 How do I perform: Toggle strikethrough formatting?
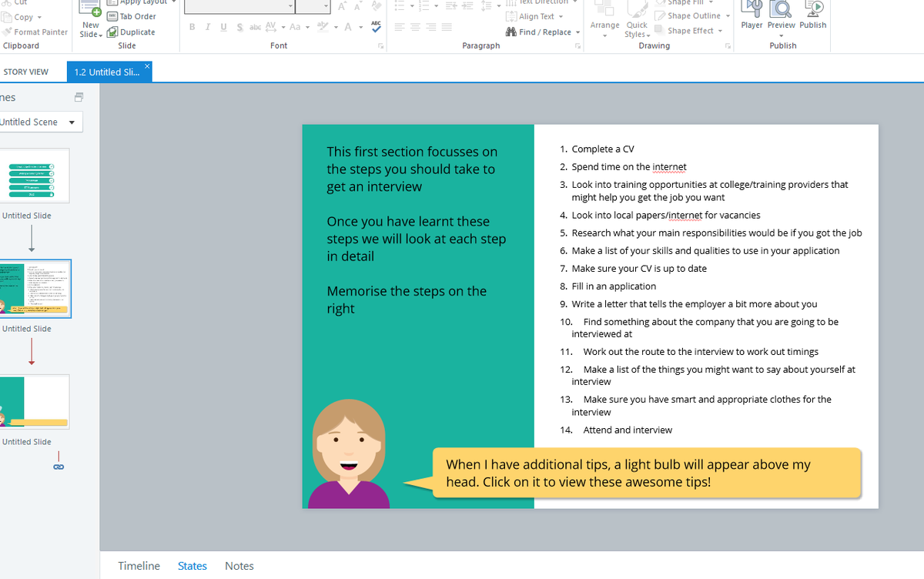point(255,27)
